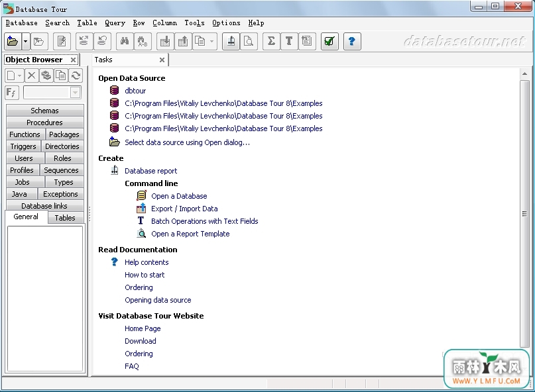This screenshot has width=535, height=392.
Task: Click the Export / Import Data link
Action: coord(184,209)
